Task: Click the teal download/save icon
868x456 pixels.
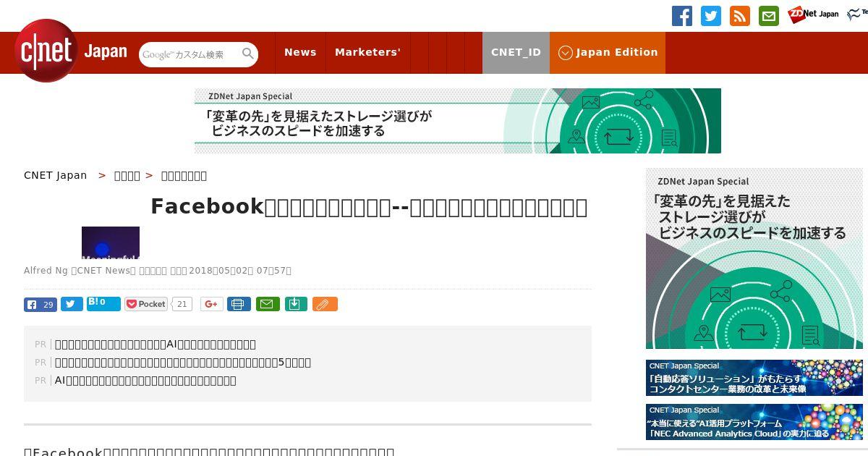Action: tap(296, 304)
